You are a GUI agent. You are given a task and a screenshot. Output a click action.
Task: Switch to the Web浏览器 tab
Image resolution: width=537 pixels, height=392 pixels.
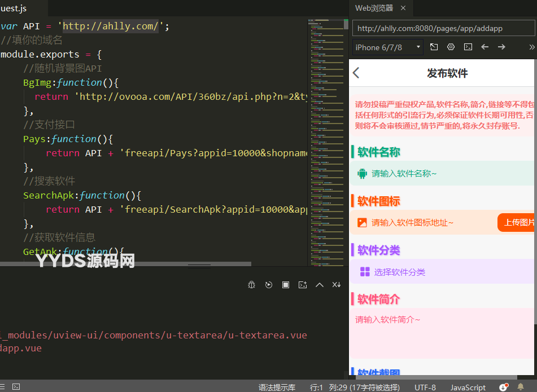374,8
